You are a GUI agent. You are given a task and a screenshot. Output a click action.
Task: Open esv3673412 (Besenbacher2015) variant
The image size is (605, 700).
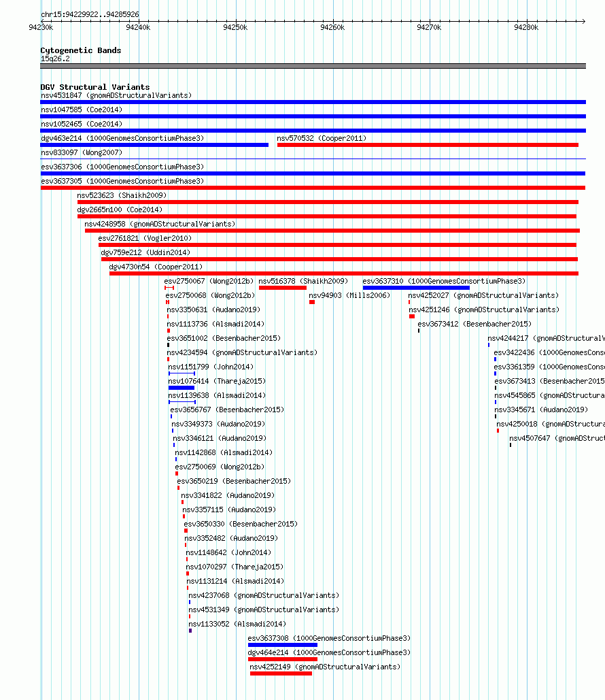tap(474, 324)
